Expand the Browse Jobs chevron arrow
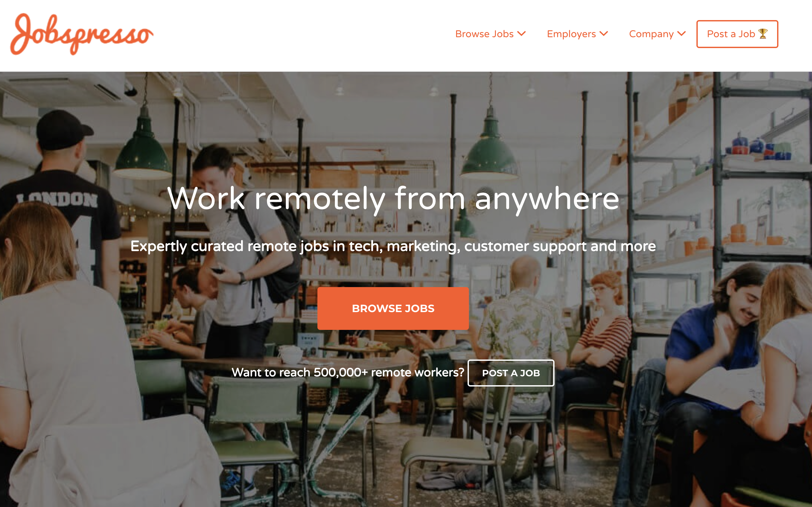This screenshot has width=812, height=507. click(521, 34)
